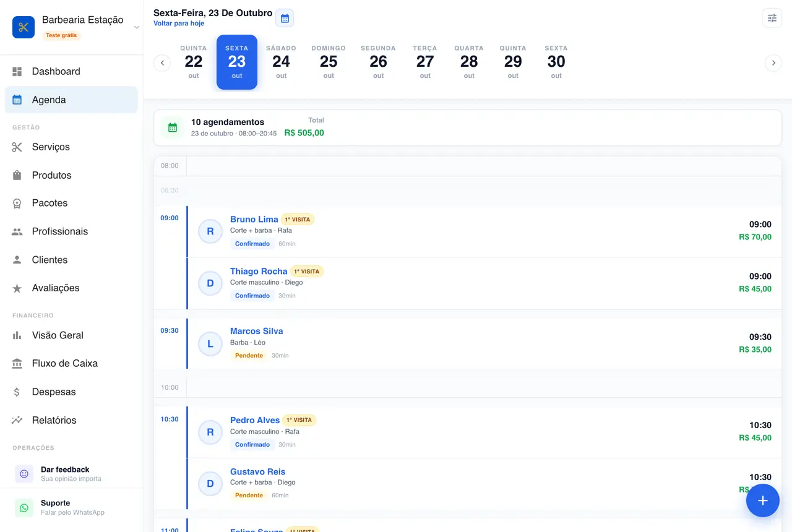Go to previous week of dates
The width and height of the screenshot is (792, 532).
click(x=162, y=62)
